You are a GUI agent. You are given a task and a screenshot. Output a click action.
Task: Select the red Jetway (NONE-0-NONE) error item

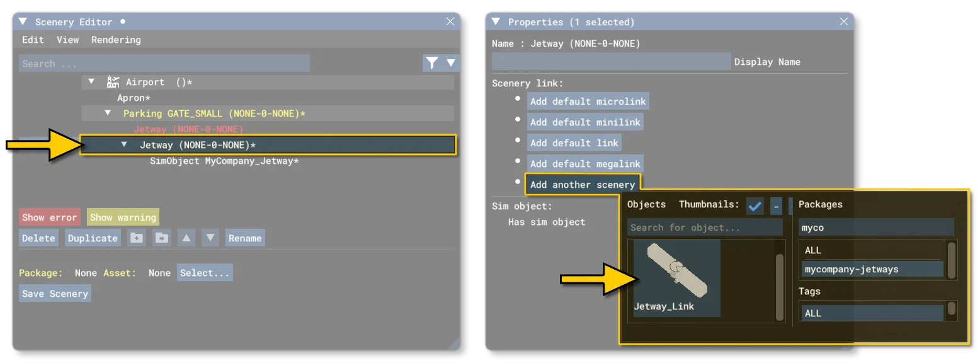(x=188, y=129)
